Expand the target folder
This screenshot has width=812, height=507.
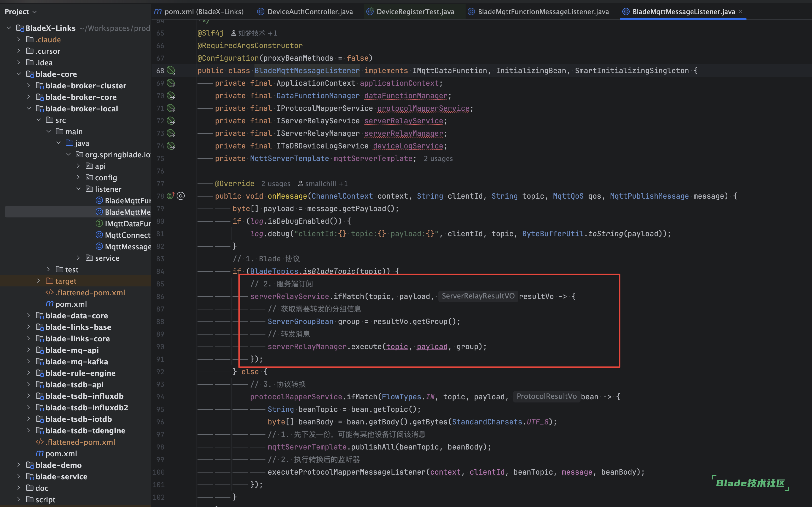pos(39,281)
